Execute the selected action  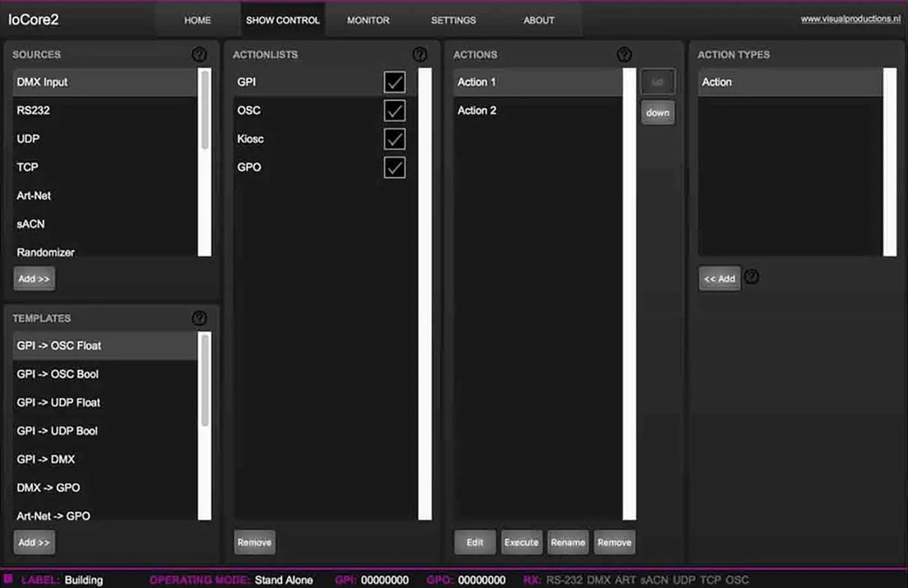521,542
